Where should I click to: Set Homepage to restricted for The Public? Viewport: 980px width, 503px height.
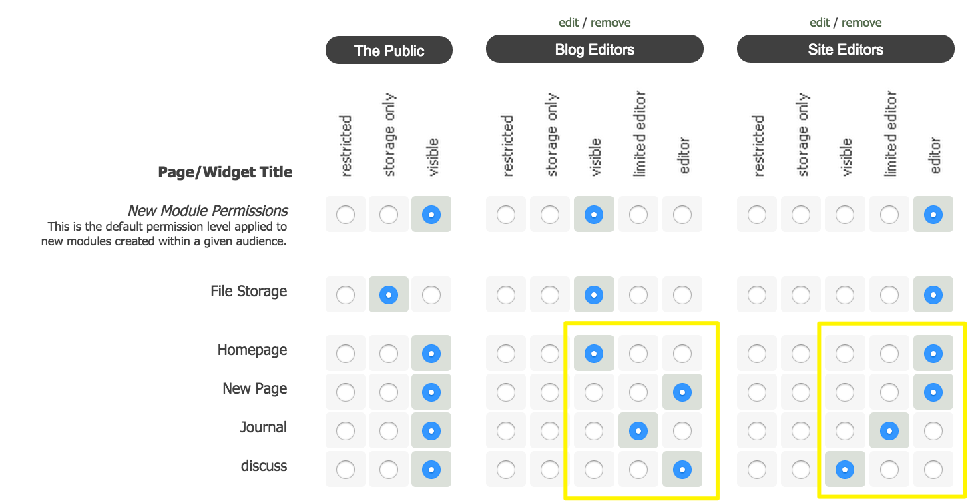346,353
